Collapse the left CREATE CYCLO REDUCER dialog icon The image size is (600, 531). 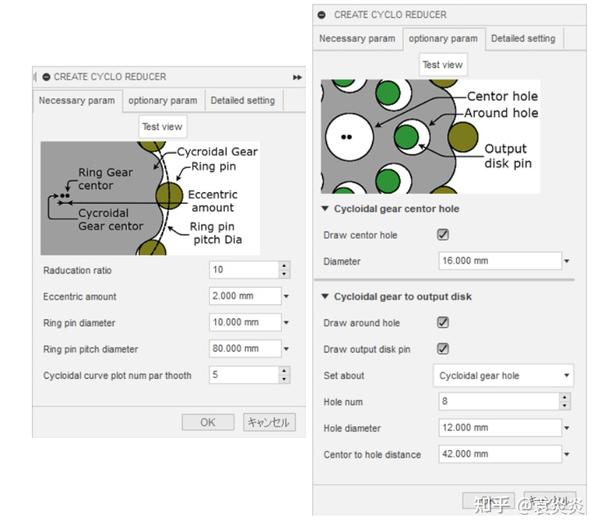point(46,77)
